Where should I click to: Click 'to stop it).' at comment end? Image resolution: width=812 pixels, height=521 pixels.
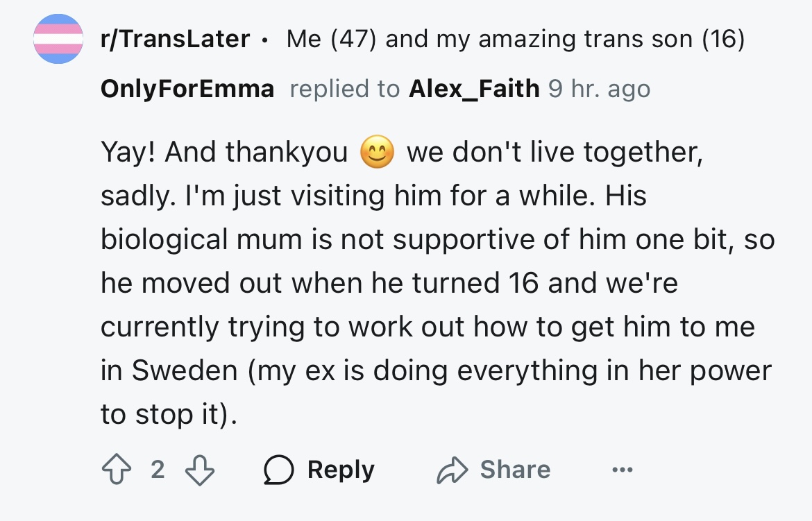tap(169, 414)
